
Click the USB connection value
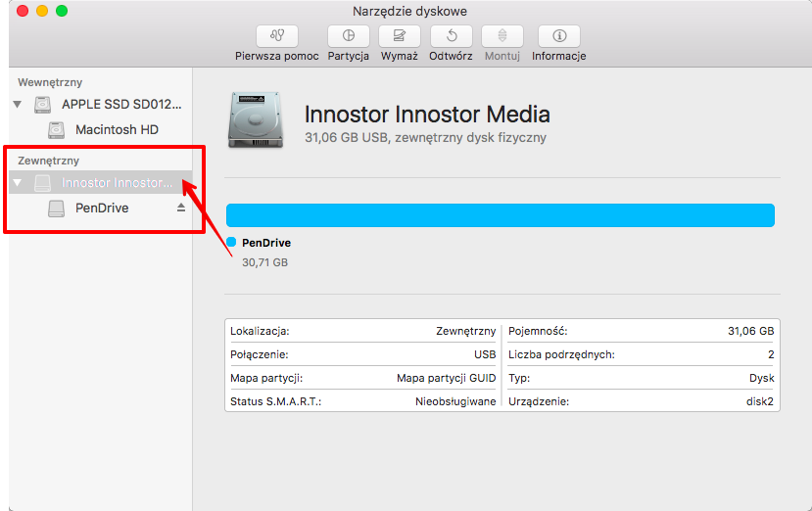(485, 354)
